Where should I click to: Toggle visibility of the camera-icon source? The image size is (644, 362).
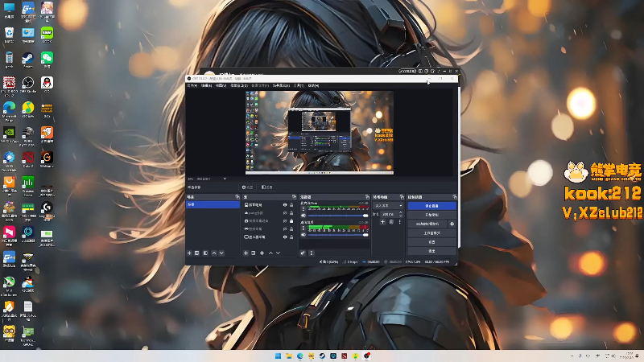coord(285,220)
